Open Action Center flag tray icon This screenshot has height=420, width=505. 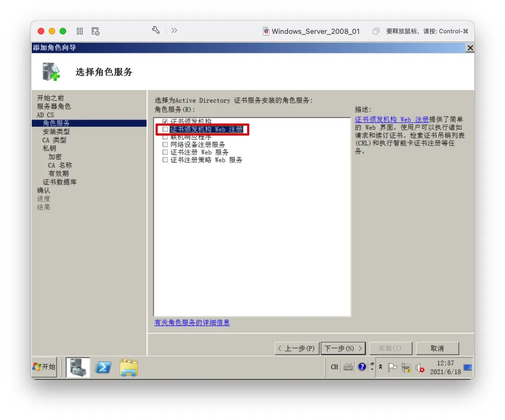point(392,367)
